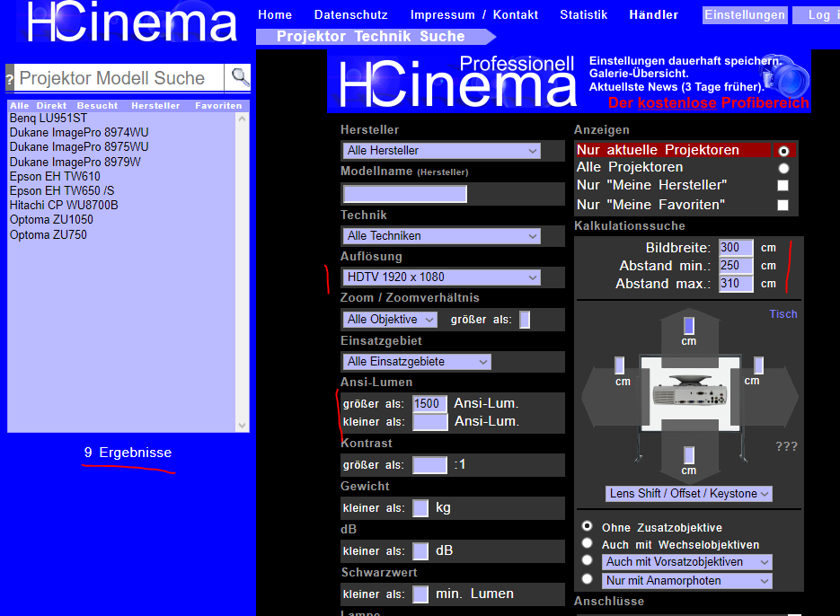840x616 pixels.
Task: Open the Alle Objektive dropdown
Action: 390,320
